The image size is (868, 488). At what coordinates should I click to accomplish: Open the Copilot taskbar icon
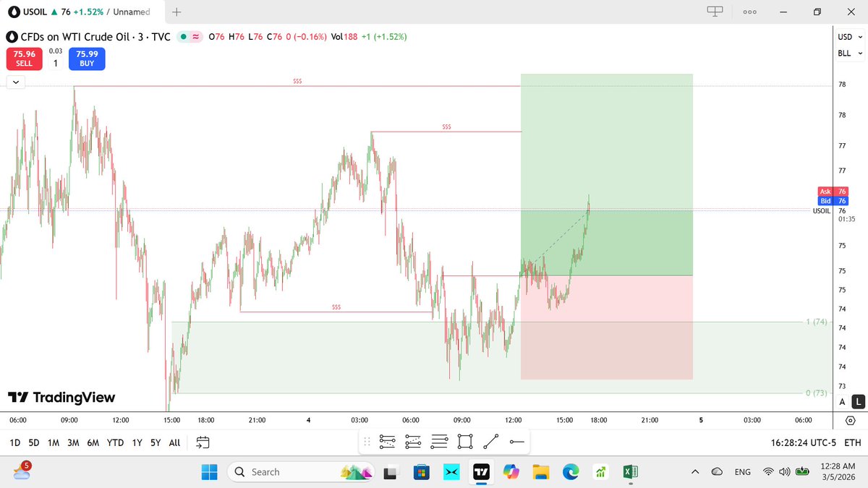[511, 472]
